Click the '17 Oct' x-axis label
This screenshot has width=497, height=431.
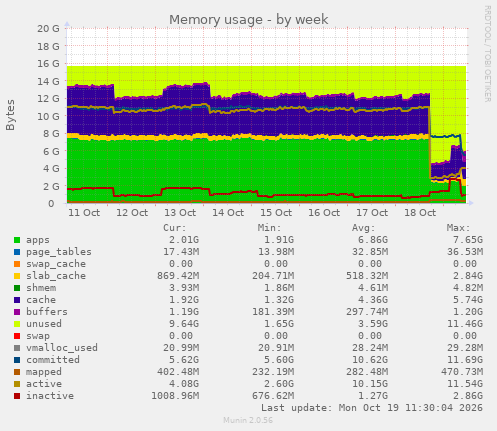(x=372, y=213)
